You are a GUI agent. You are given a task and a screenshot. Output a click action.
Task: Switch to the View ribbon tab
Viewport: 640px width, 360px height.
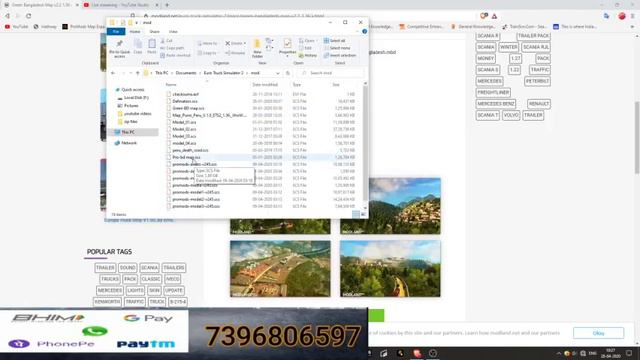(x=173, y=31)
